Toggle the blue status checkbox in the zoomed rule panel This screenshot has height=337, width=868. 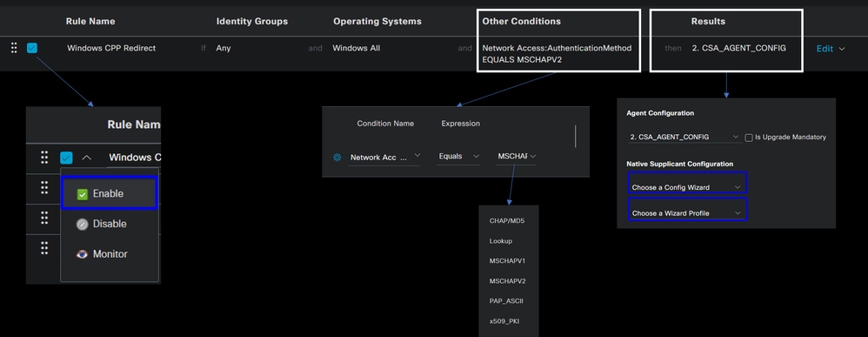point(66,158)
